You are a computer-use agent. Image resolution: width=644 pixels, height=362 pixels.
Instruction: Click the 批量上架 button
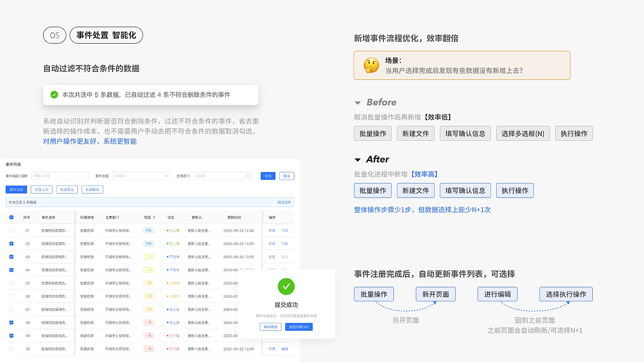click(x=42, y=190)
